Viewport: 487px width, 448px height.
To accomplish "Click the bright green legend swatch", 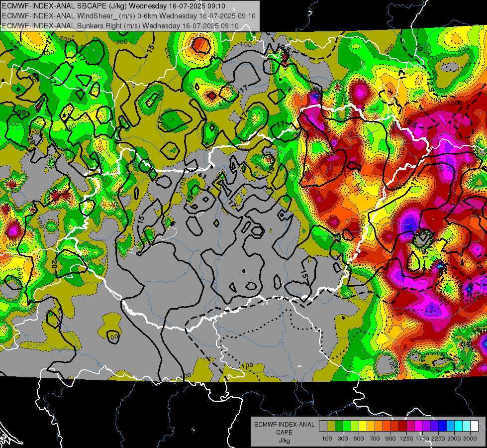I will 347,426.
